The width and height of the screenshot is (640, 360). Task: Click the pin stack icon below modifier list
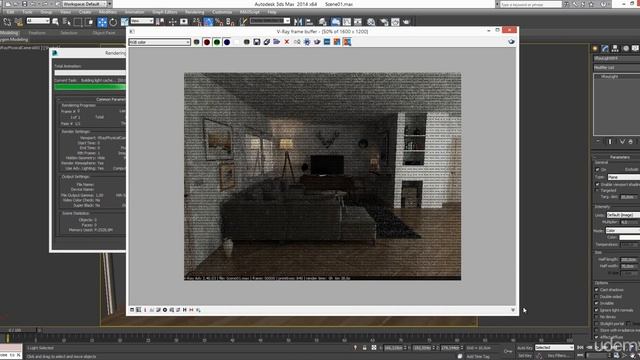598,142
